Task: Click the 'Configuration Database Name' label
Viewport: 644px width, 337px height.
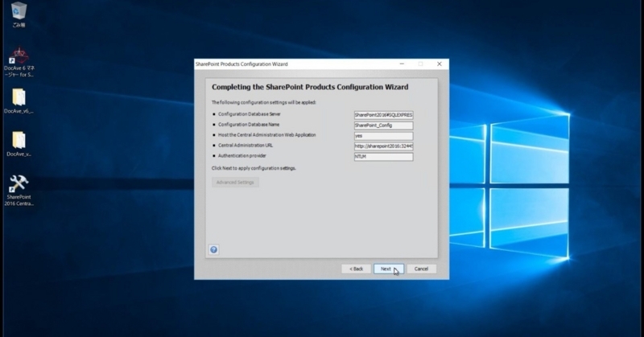Action: 249,125
